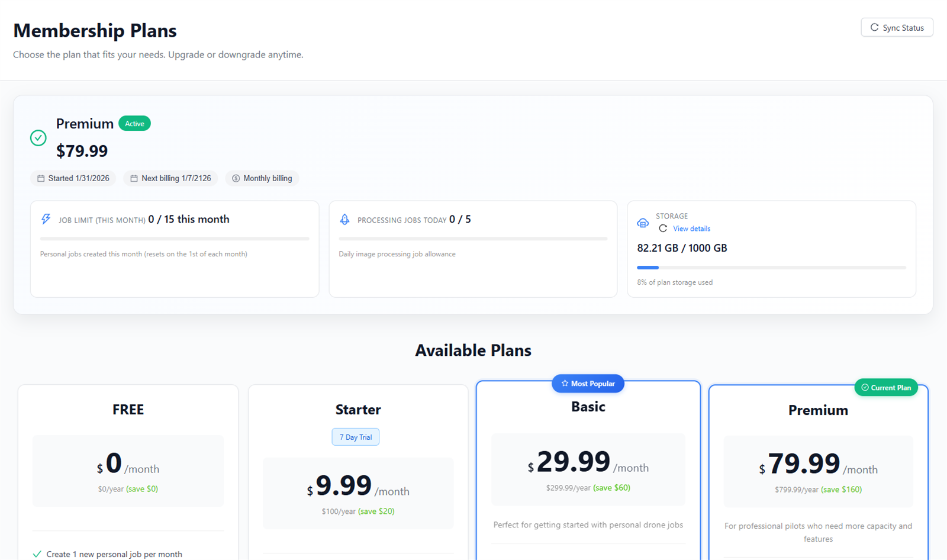The width and height of the screenshot is (947, 560).
Task: Click the calendar icon next to Started 1/31/2026
Action: point(41,178)
